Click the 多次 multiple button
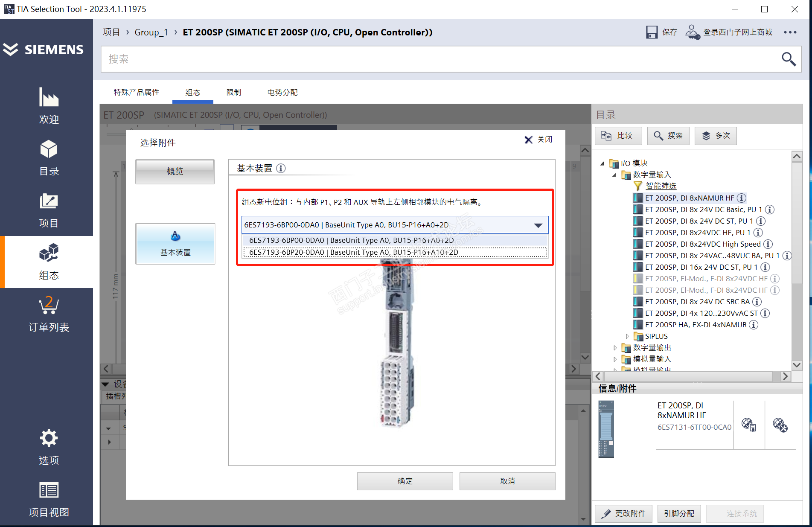812x527 pixels. pyautogui.click(x=716, y=136)
